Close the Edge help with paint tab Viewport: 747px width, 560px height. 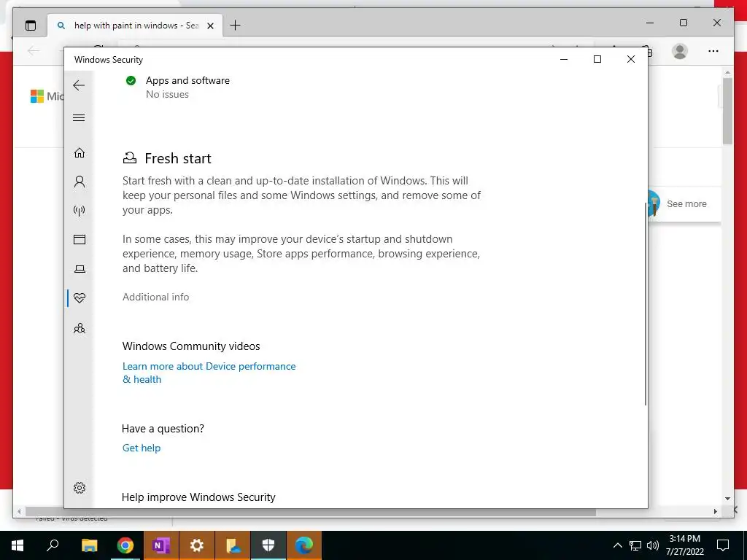211,26
